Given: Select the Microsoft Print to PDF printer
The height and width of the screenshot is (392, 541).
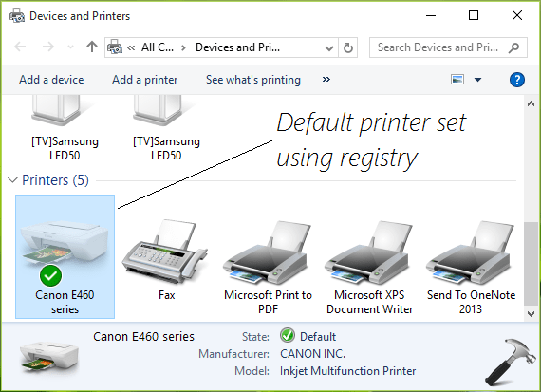Looking at the screenshot, I should click(268, 267).
